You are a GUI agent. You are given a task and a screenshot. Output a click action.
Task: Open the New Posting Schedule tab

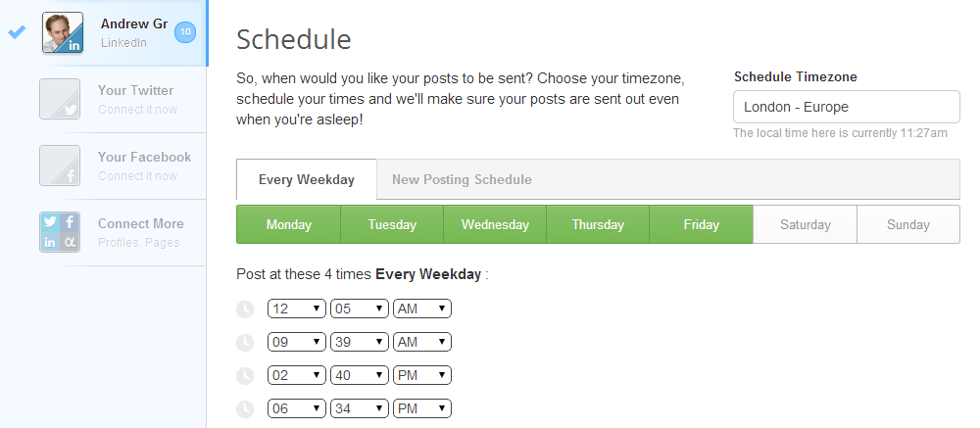[x=462, y=180]
